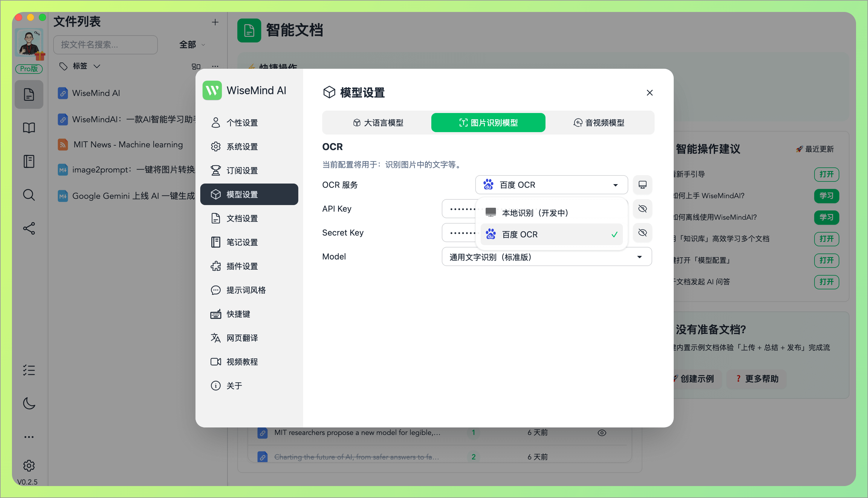Select the smart documents icon in left sidebar
Screen dimensions: 868x498
click(29, 94)
